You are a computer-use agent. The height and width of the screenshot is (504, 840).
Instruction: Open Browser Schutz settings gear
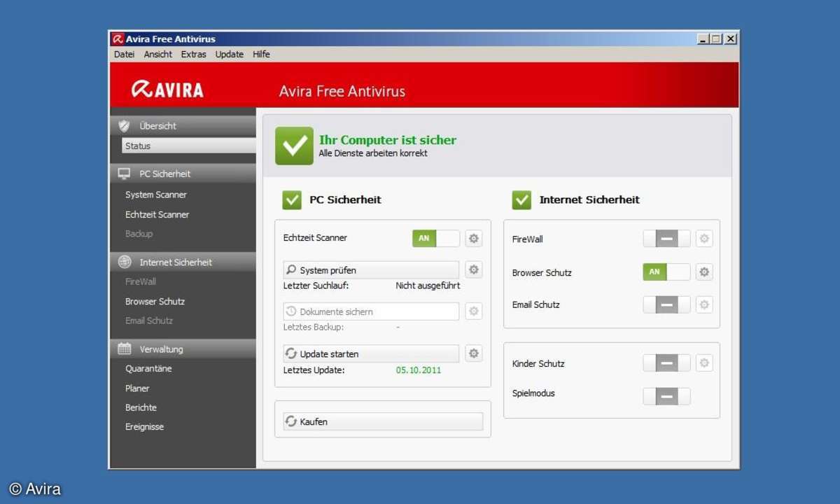(704, 272)
